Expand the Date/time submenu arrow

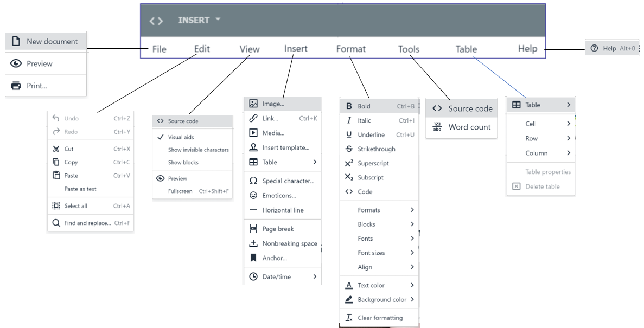coord(315,276)
